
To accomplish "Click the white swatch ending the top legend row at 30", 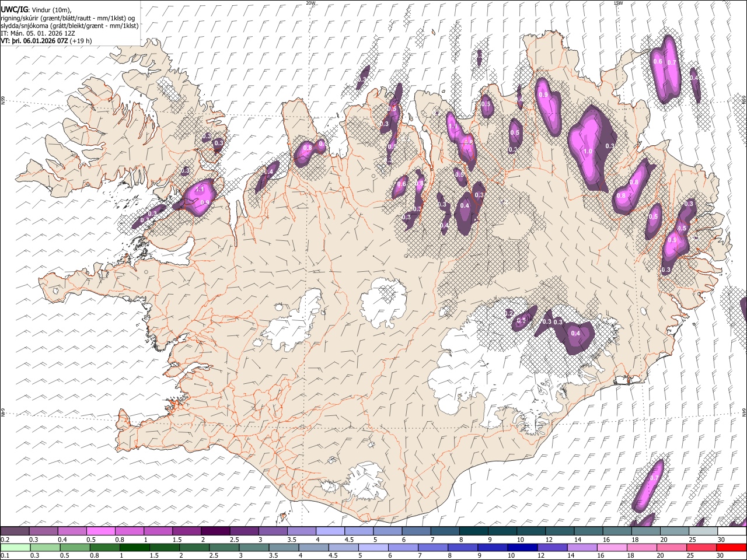I will pos(732,531).
